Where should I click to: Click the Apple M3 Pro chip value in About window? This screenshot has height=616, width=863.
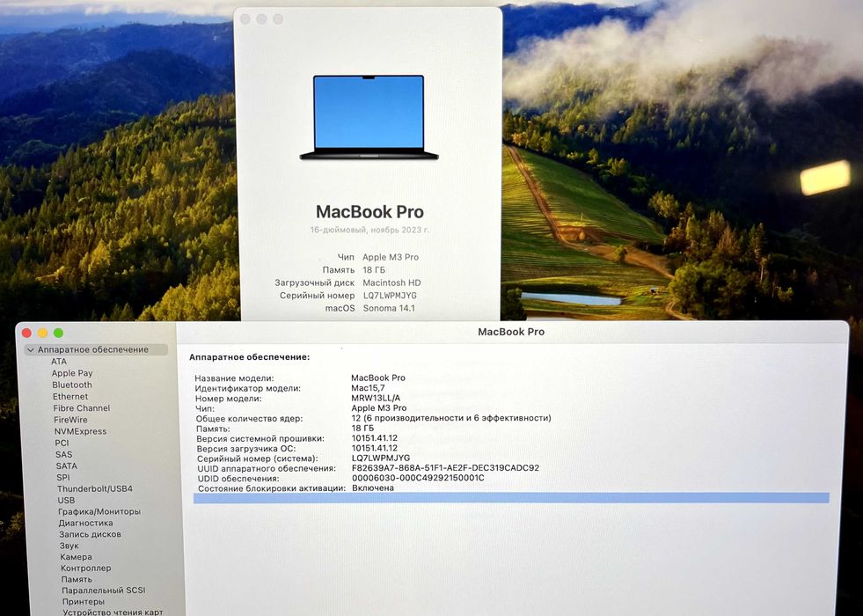coord(391,257)
